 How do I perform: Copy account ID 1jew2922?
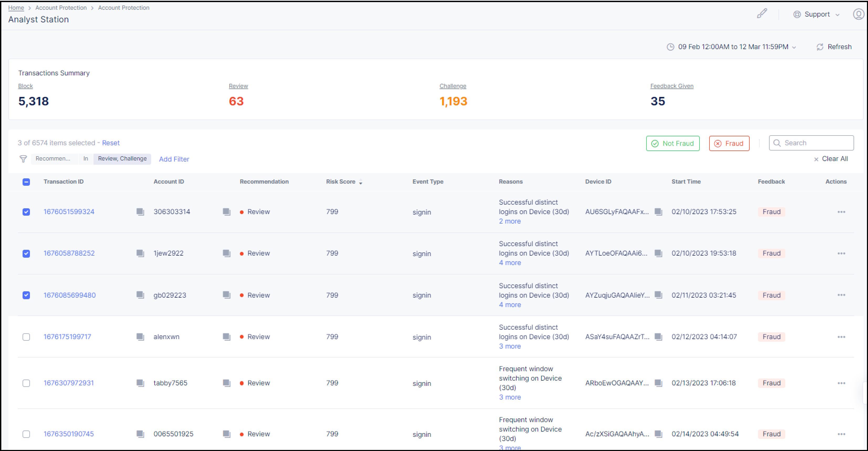click(227, 253)
